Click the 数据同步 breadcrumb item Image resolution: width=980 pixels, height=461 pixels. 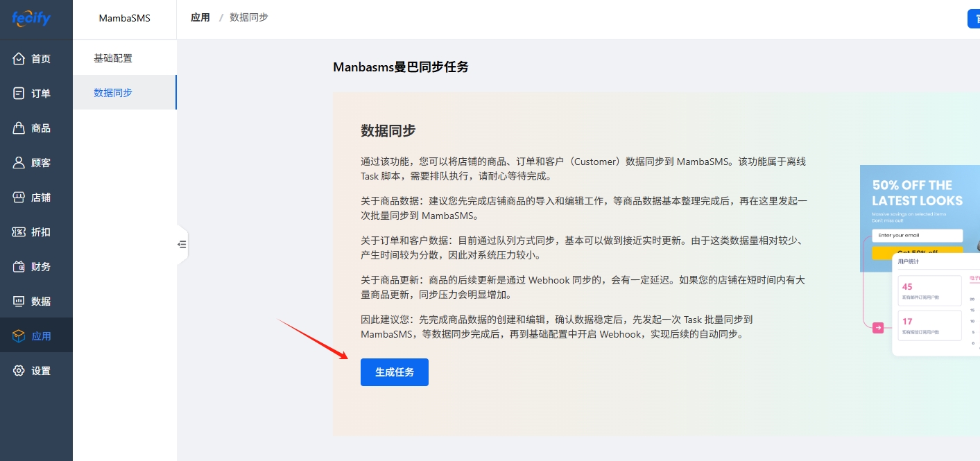tap(248, 17)
